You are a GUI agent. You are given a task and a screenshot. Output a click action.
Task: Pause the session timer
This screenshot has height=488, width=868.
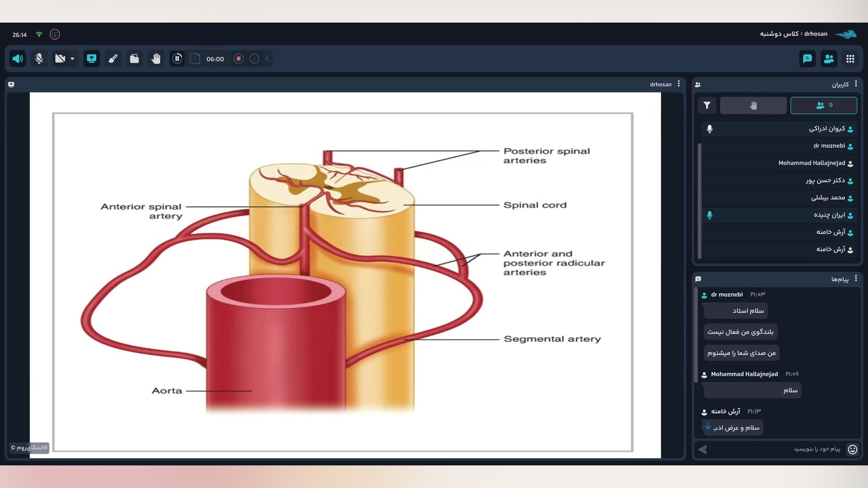(177, 59)
